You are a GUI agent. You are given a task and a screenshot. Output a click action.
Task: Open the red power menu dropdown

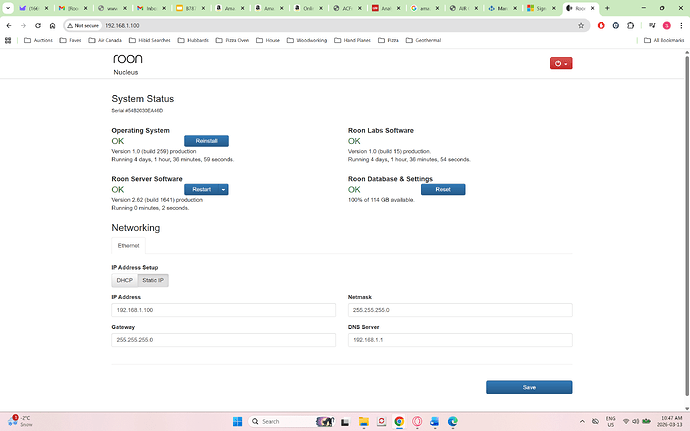[x=561, y=63]
